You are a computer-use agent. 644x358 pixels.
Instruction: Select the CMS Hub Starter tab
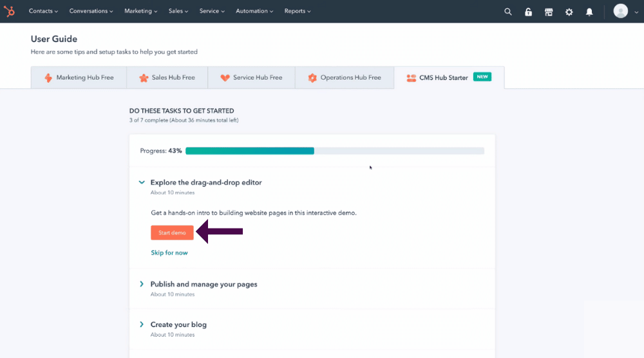pyautogui.click(x=449, y=78)
